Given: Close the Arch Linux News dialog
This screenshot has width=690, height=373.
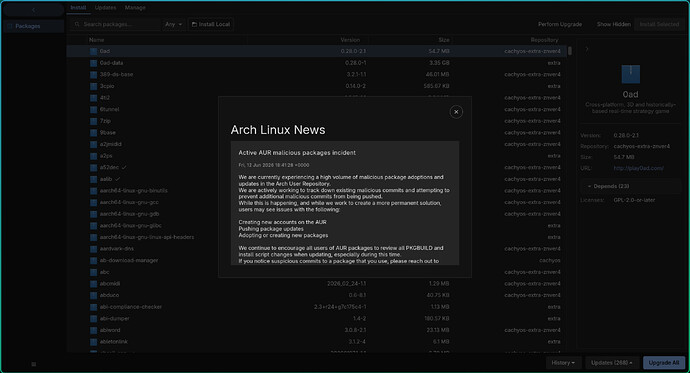Looking at the screenshot, I should click(x=456, y=112).
